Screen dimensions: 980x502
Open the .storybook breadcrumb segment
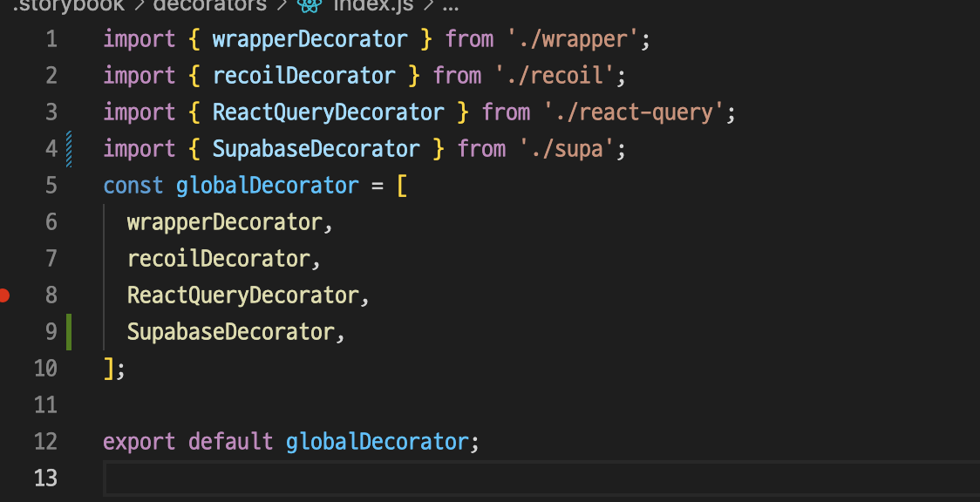(x=69, y=5)
